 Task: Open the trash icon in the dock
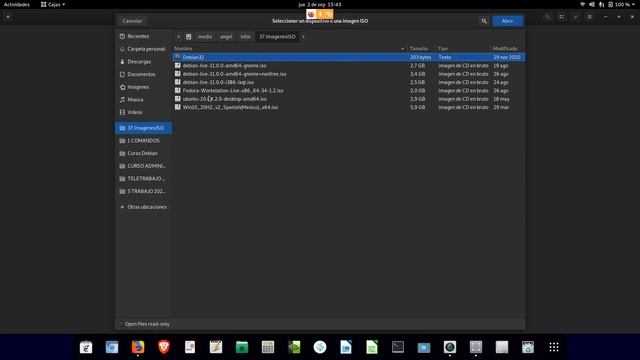[528, 347]
